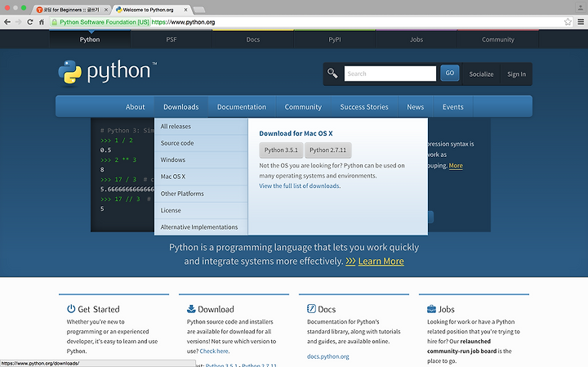Viewport: 588px width, 367px height.
Task: Close the first for Beginners tab
Action: (105, 10)
